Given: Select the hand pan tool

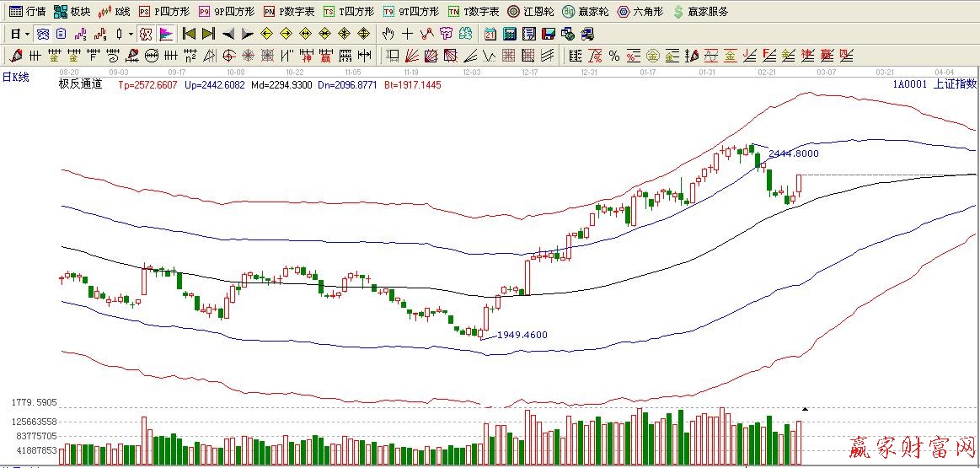Looking at the screenshot, I should (388, 34).
